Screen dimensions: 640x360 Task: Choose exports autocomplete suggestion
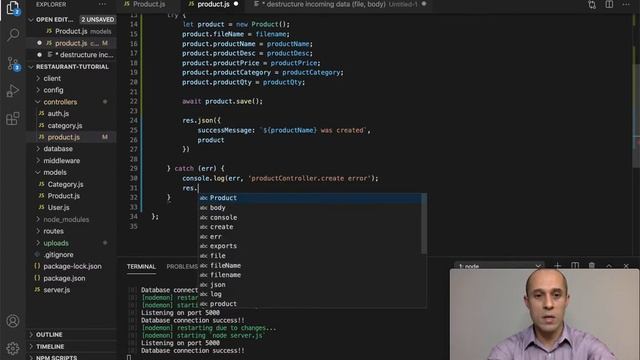310,246
